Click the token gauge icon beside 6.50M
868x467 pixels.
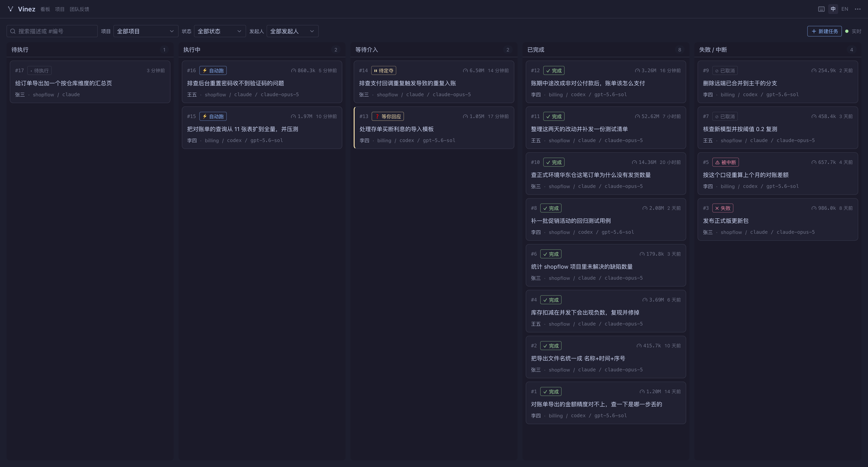pos(465,70)
